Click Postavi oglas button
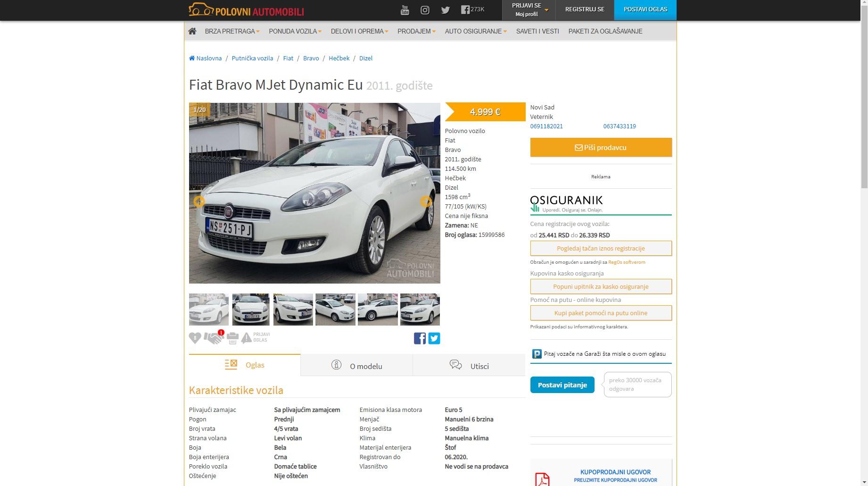Screen dimensions: 868x486 click(x=645, y=10)
